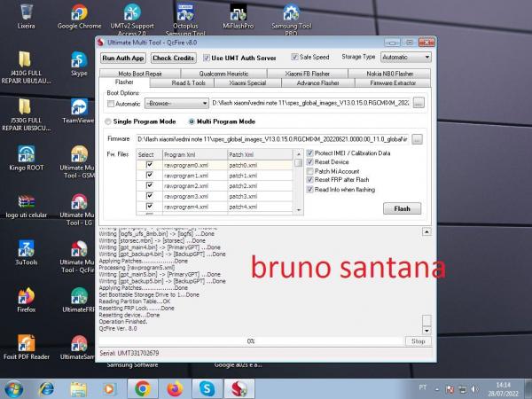Open the Foxit PDF Reader shortcut
Viewport: 532px width, 399px height.
[26, 347]
